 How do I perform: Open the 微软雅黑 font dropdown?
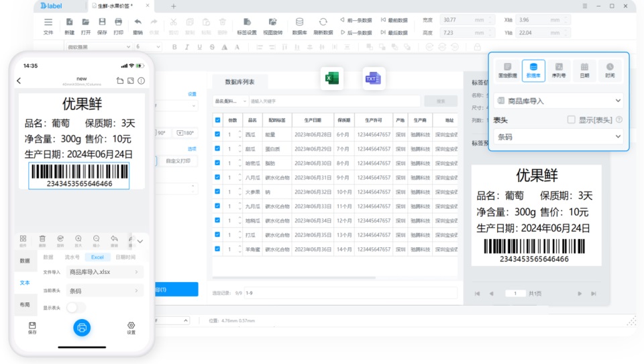click(98, 47)
